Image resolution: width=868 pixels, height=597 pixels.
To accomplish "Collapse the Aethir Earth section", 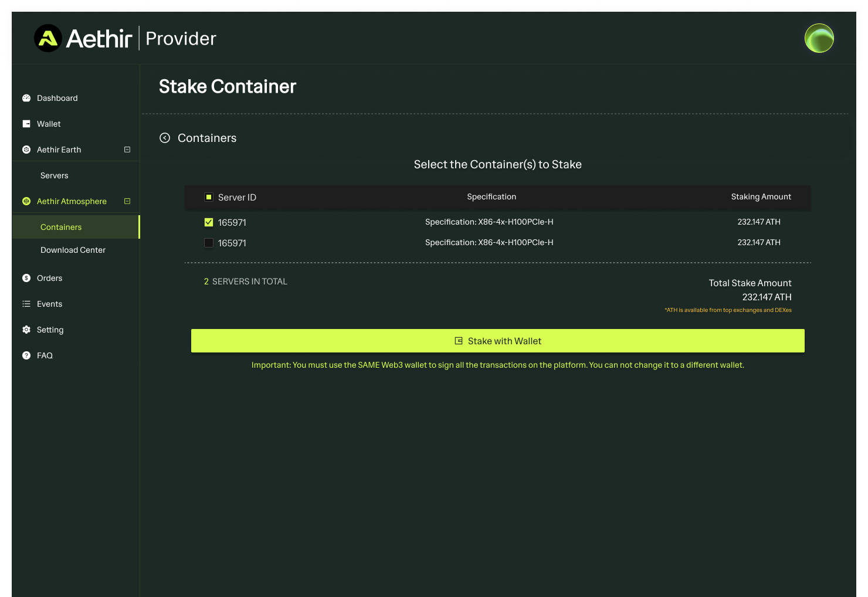I will click(127, 150).
